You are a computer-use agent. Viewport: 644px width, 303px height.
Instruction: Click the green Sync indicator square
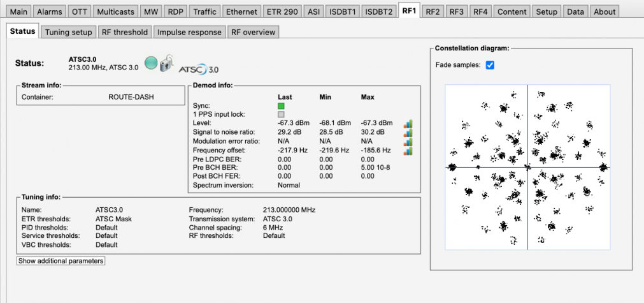coord(280,105)
